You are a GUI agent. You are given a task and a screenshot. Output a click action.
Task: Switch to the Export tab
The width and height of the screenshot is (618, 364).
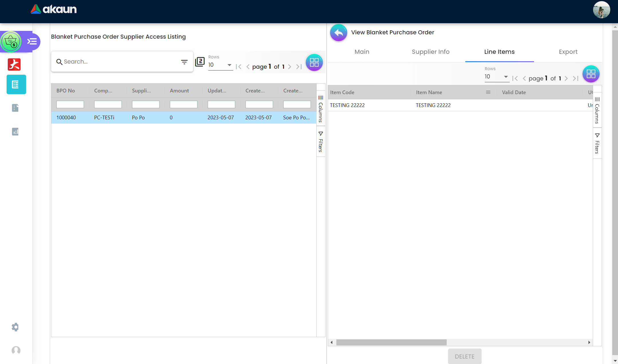[568, 52]
